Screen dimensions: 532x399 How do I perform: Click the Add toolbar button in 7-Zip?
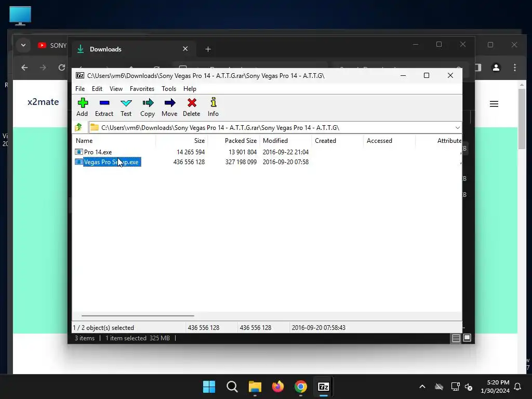(x=83, y=107)
